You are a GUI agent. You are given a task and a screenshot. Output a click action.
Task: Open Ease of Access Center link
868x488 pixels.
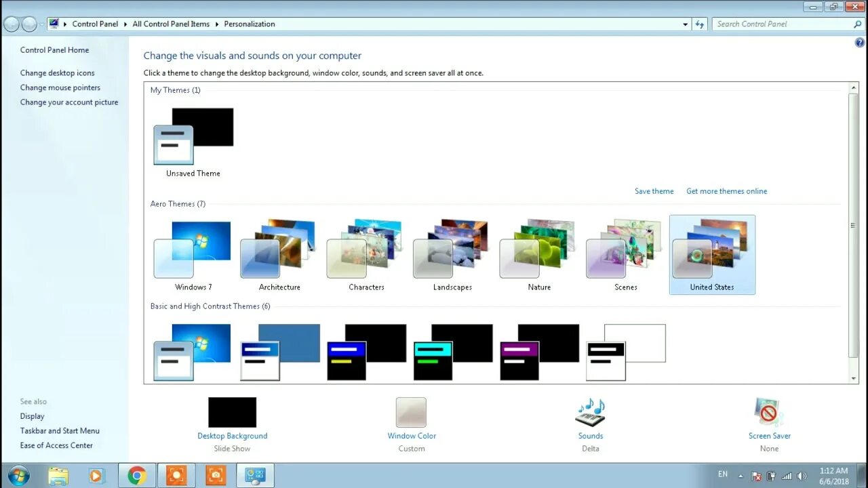coord(56,445)
